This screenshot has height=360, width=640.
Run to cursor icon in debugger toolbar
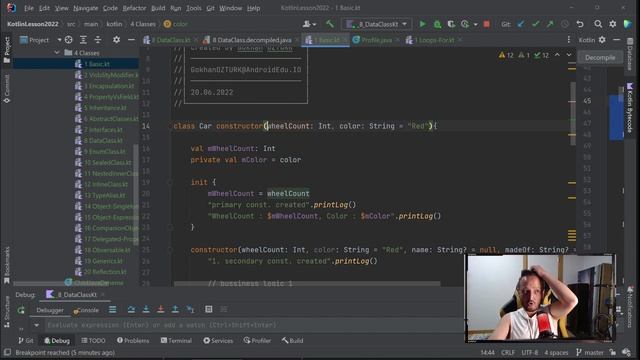190,310
